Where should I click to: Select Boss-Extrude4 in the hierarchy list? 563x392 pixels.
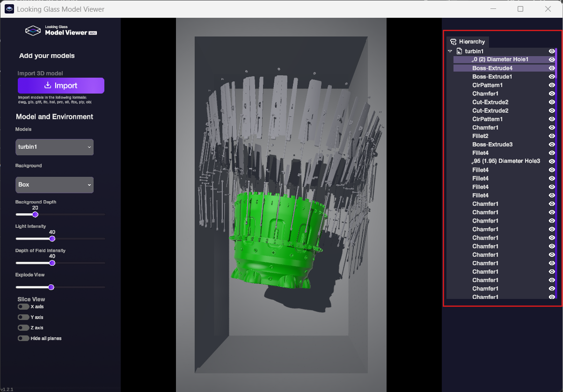492,68
